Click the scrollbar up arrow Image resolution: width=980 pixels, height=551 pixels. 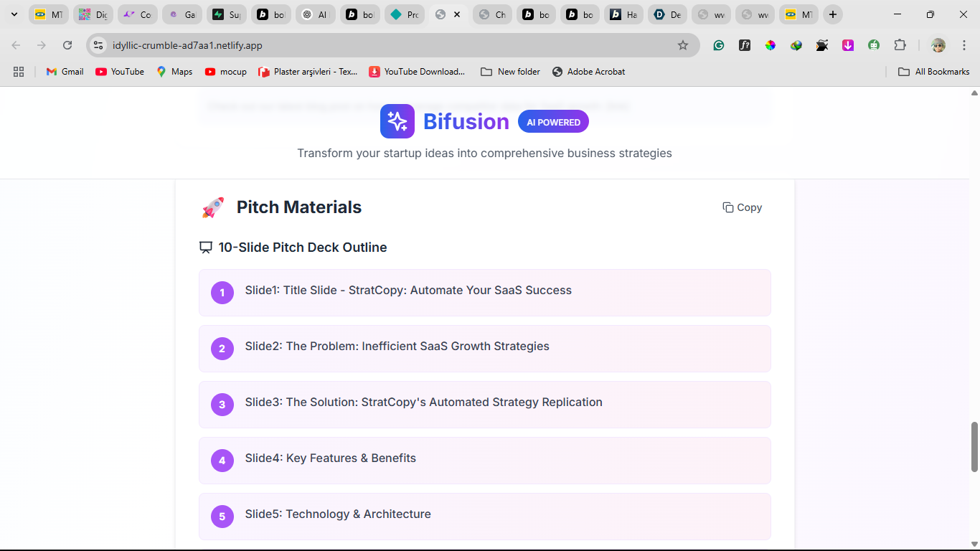click(x=974, y=93)
